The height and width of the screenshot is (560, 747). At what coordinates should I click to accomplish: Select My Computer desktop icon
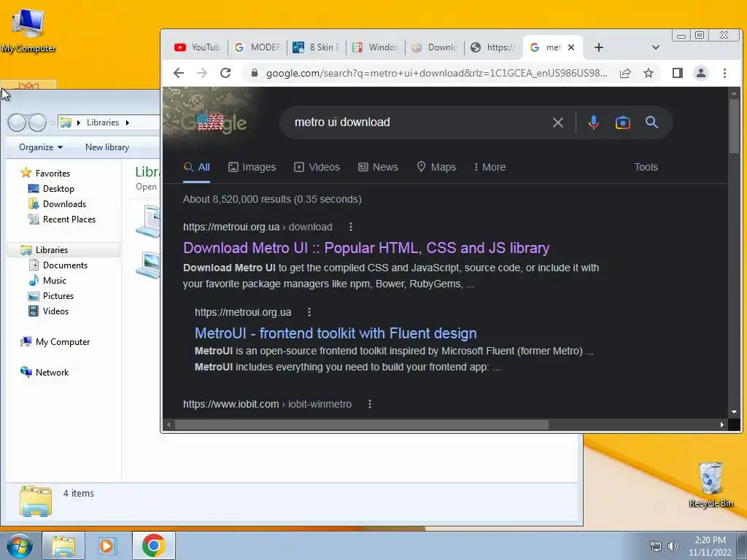[28, 31]
